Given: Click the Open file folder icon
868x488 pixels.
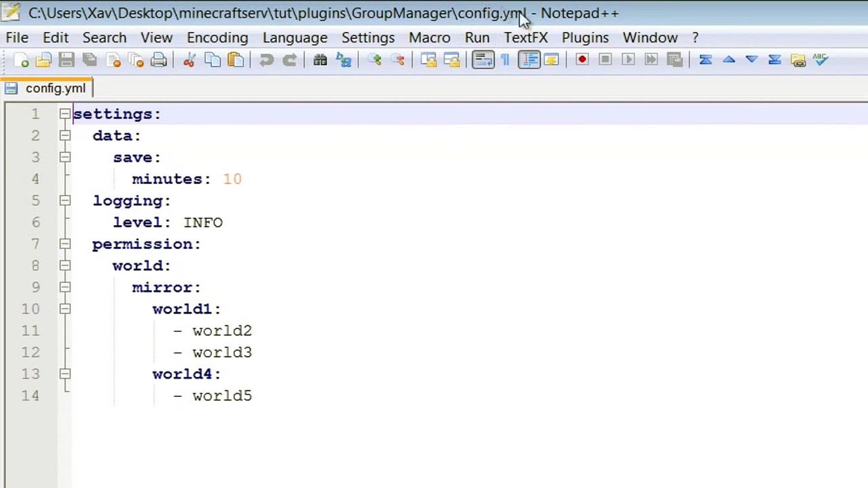Looking at the screenshot, I should [43, 60].
